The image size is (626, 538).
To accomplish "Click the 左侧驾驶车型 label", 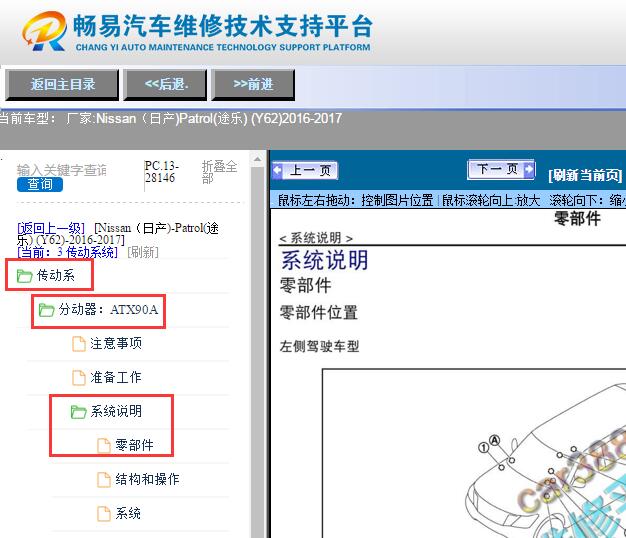I will pyautogui.click(x=319, y=346).
